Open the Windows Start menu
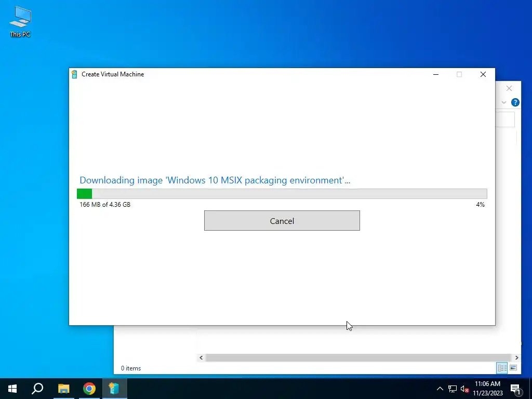Viewport: 532px width, 399px height. pyautogui.click(x=12, y=389)
